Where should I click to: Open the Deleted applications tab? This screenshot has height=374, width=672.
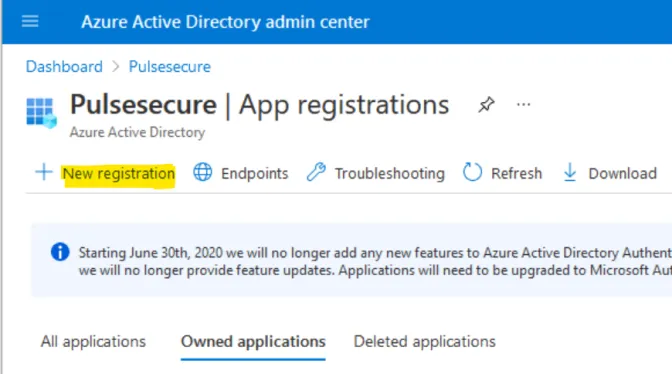424,341
